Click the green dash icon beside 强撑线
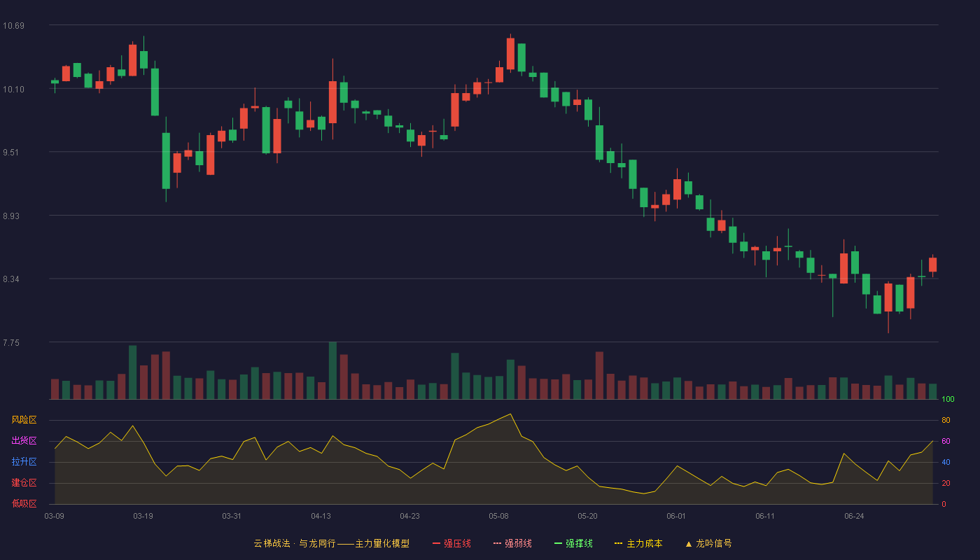980x560 pixels. click(558, 543)
